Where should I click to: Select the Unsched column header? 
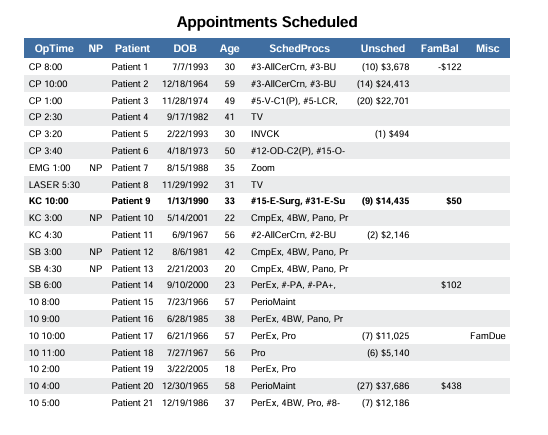[383, 48]
